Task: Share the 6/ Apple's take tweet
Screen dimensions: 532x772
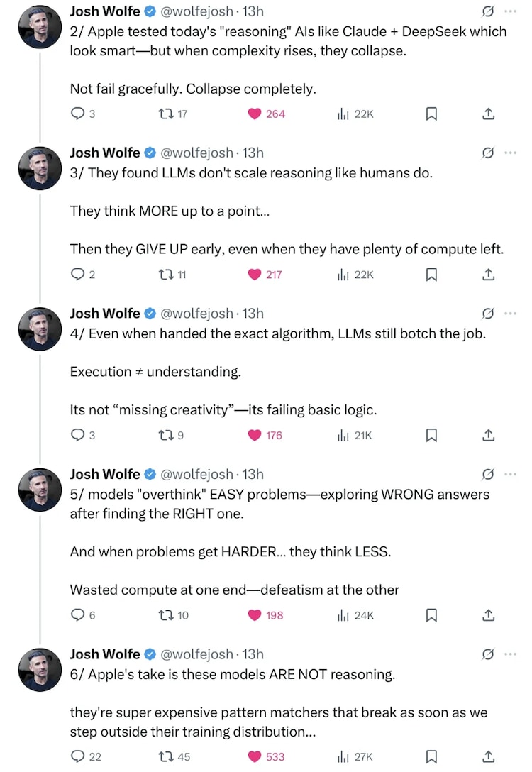Action: 488,756
